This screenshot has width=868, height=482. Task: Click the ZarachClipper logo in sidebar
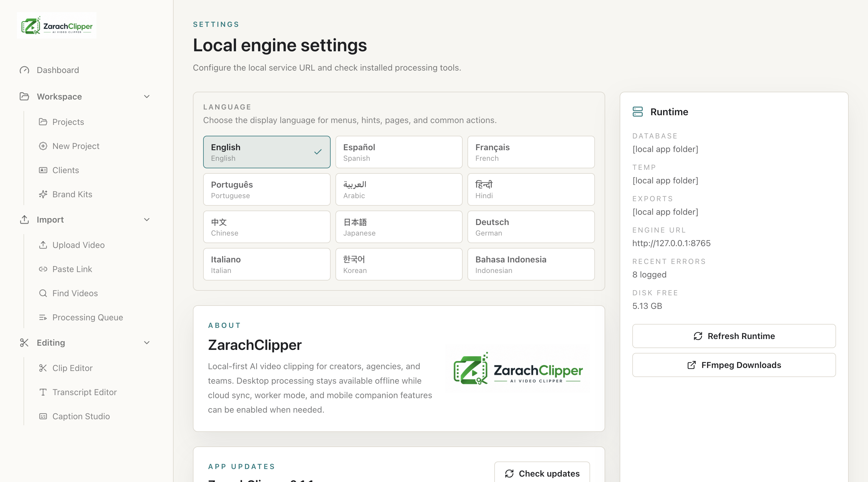tap(57, 26)
